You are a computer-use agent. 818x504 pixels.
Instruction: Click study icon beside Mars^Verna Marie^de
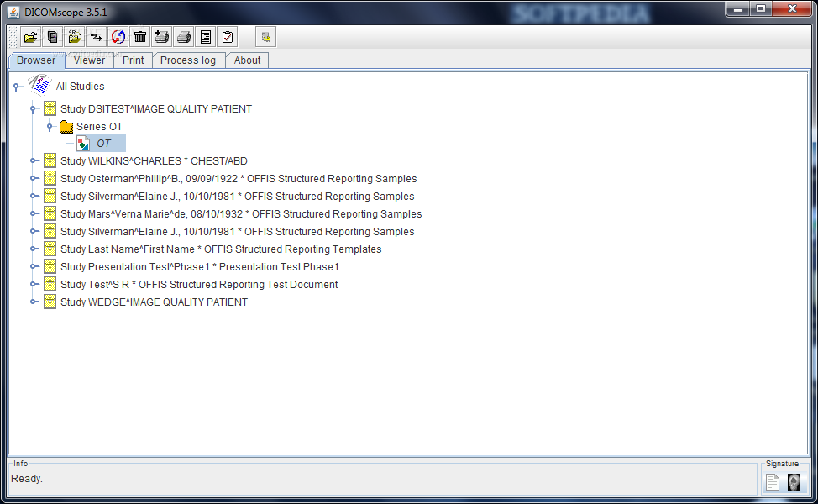pos(50,213)
